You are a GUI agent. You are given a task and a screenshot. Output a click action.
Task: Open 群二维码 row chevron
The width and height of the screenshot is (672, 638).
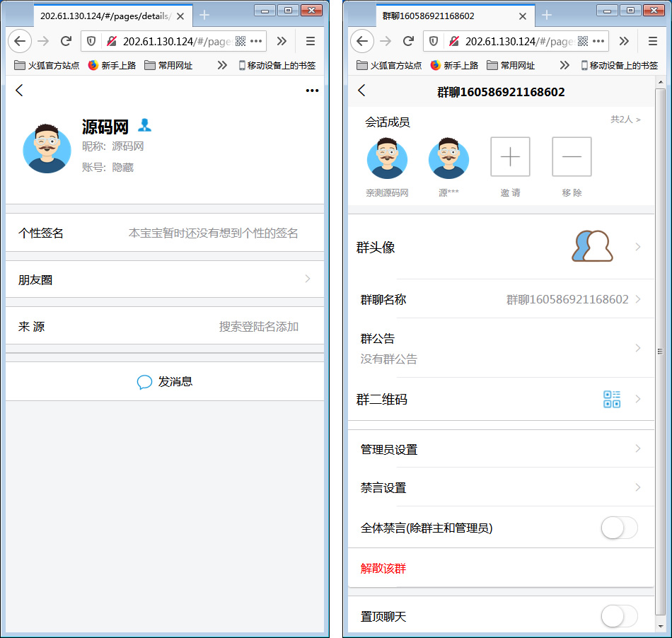coord(638,399)
